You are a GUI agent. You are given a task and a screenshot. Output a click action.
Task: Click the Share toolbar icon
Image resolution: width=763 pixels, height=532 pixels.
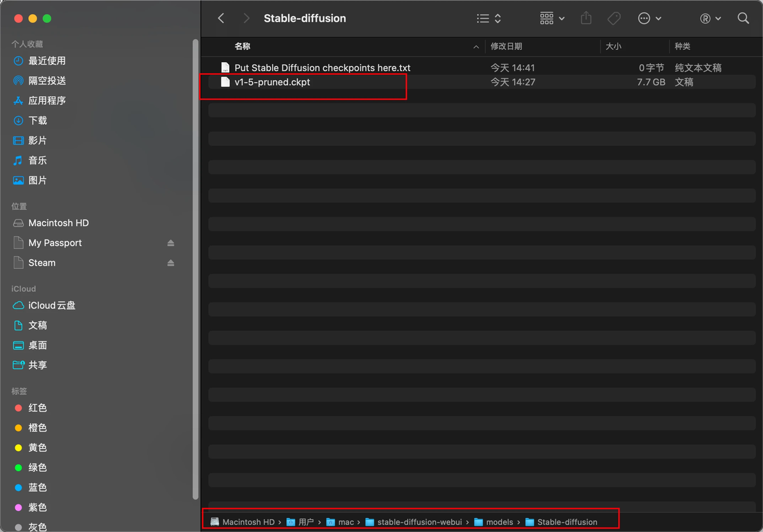tap(586, 19)
